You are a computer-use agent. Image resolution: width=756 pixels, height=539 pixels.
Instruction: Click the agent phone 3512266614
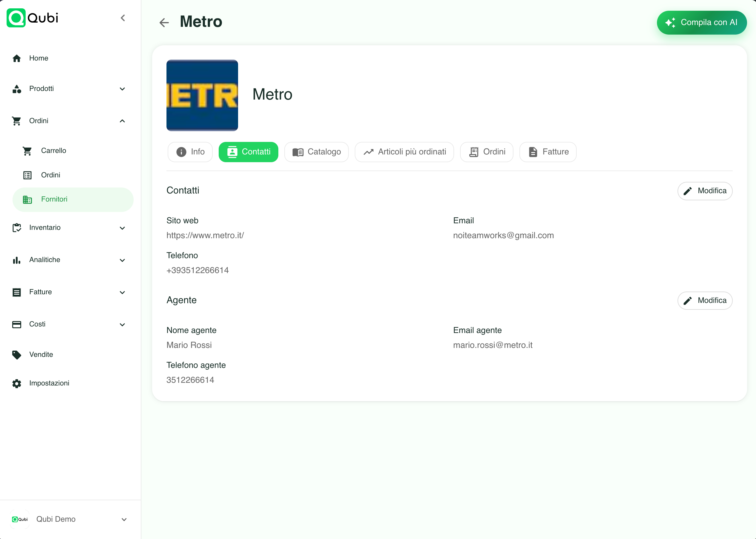click(x=190, y=380)
